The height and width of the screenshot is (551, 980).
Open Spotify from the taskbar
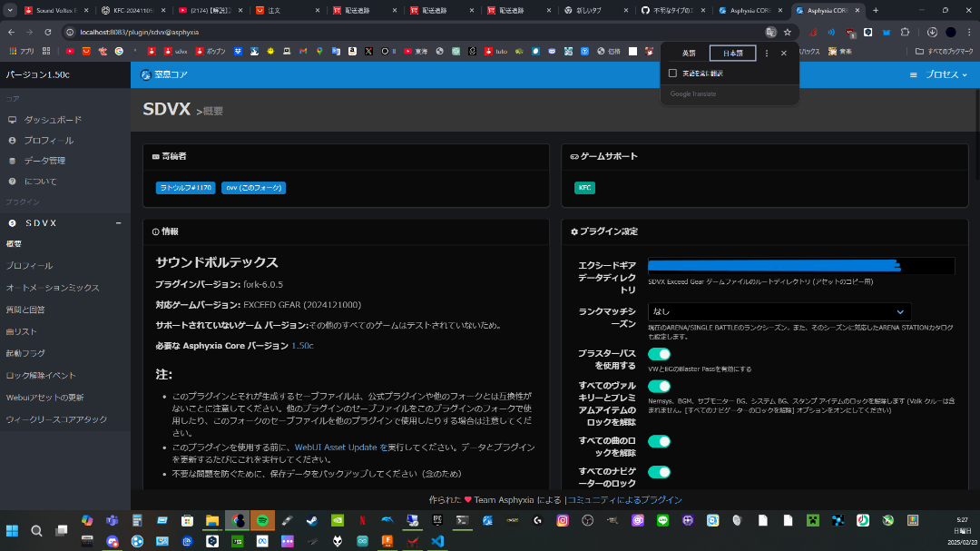[262, 520]
